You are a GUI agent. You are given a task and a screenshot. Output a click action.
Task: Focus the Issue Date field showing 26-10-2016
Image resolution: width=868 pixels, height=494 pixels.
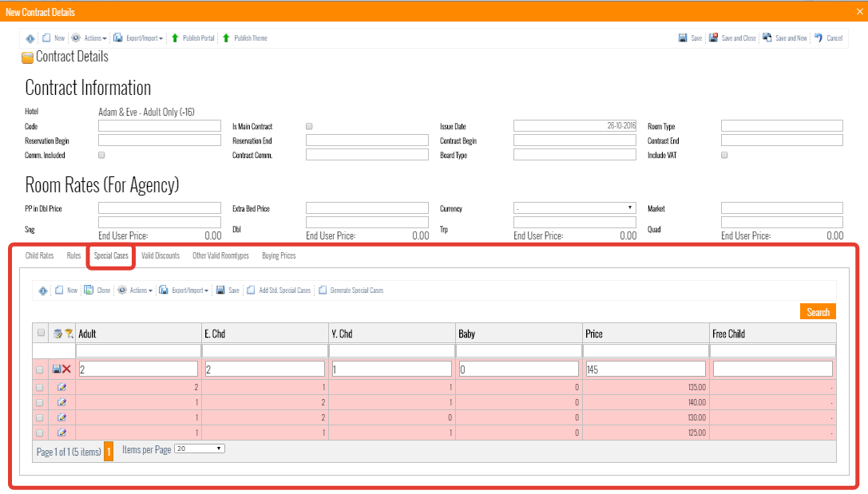coord(575,126)
